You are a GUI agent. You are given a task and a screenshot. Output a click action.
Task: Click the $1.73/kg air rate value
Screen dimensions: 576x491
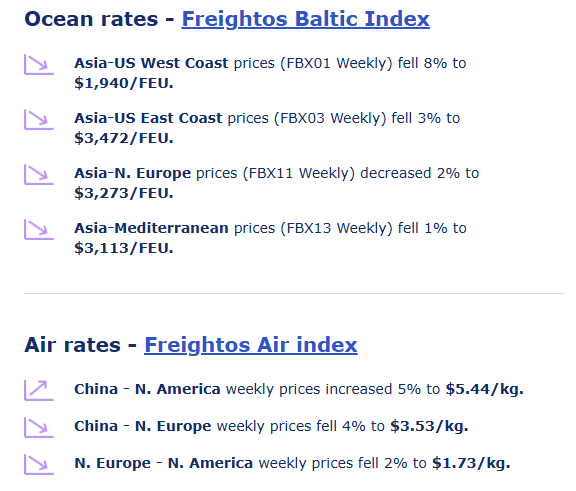[x=471, y=463]
